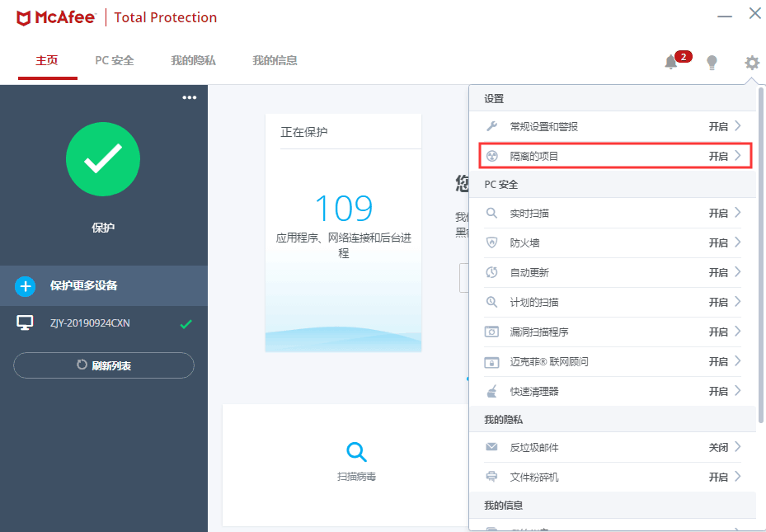766x532 pixels.
Task: Click the settings gear icon
Action: pyautogui.click(x=752, y=63)
